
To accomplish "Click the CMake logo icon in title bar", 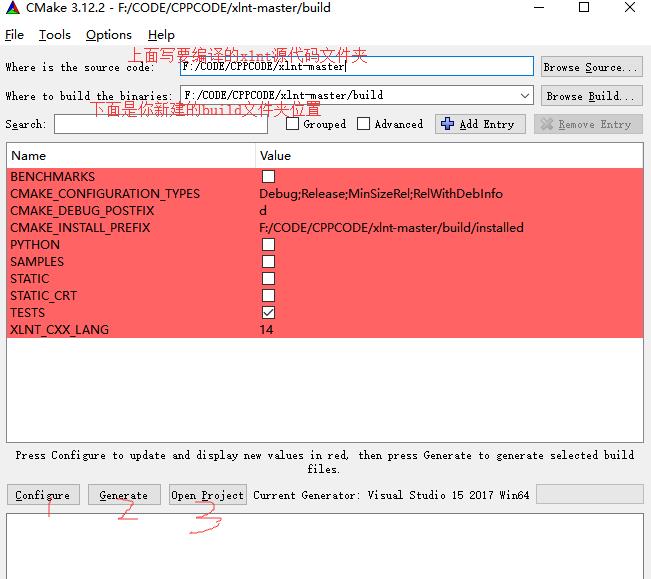I will 13,8.
